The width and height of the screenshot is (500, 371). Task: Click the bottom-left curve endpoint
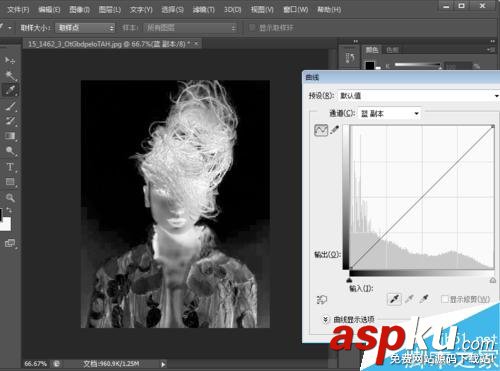click(350, 267)
